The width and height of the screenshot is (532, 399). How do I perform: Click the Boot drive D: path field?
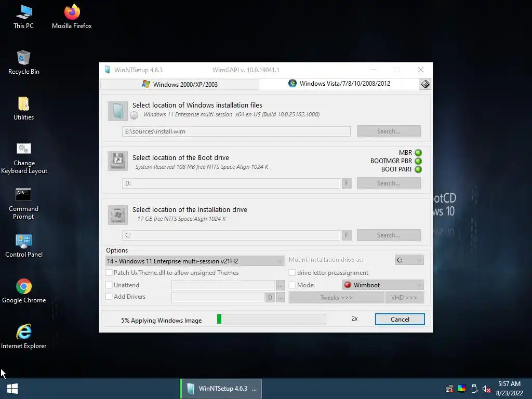tap(231, 183)
